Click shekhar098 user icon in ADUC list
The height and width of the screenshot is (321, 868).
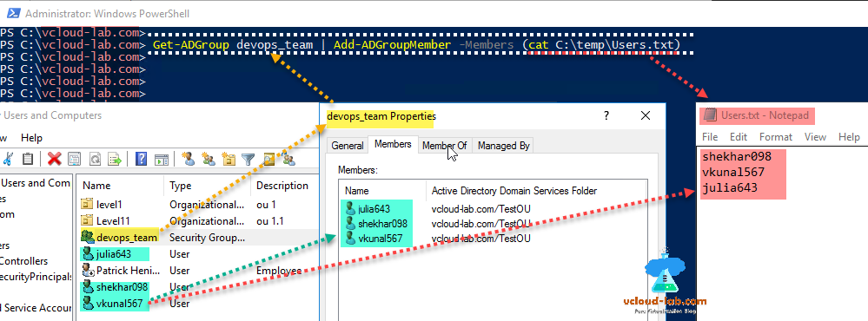[88, 287]
